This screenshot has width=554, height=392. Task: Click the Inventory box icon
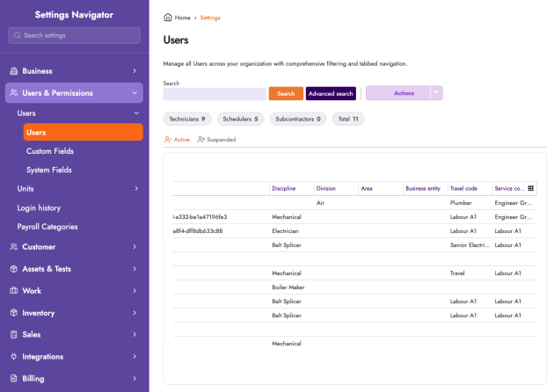pos(14,313)
